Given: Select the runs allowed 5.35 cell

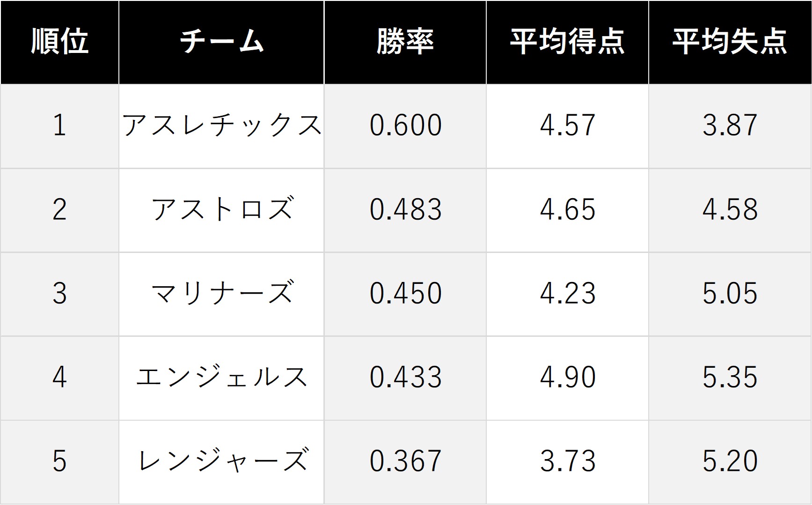Looking at the screenshot, I should pyautogui.click(x=730, y=378).
